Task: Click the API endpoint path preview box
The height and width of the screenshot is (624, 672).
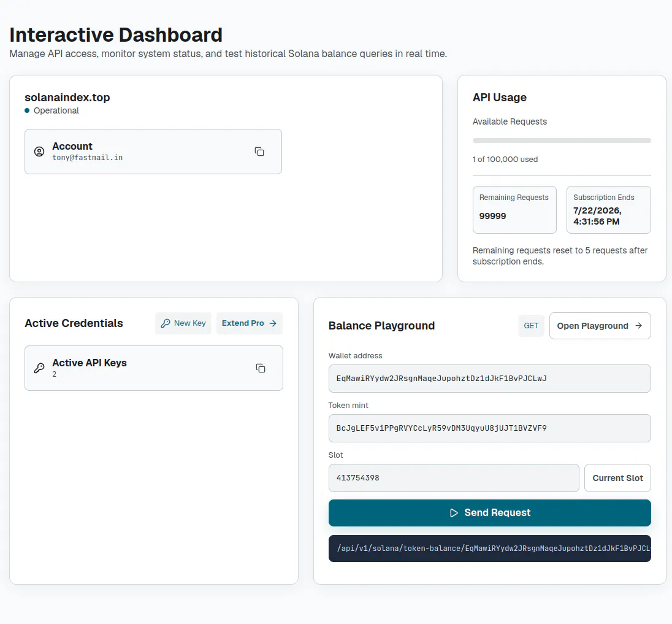Action: tap(489, 549)
